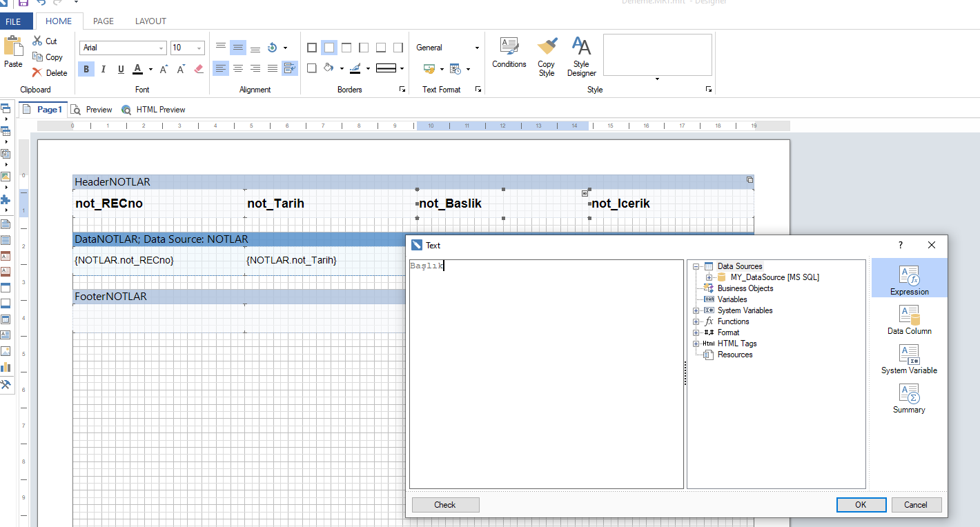Open the Arial font name dropdown

pos(161,48)
